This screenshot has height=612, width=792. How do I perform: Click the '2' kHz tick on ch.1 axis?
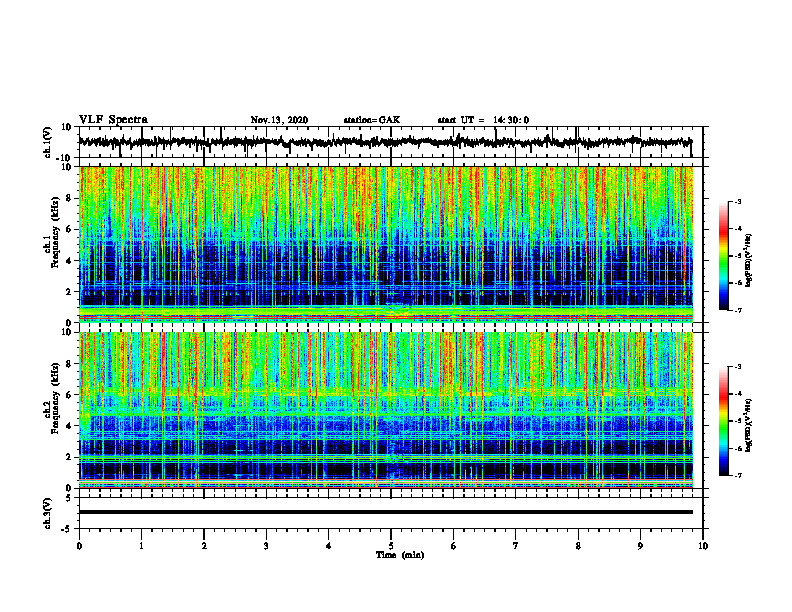69,292
